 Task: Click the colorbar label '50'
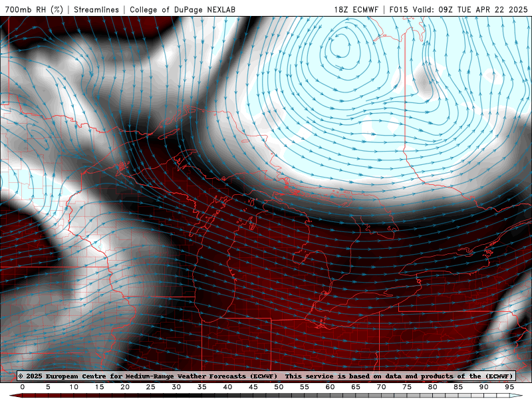pyautogui.click(x=279, y=387)
